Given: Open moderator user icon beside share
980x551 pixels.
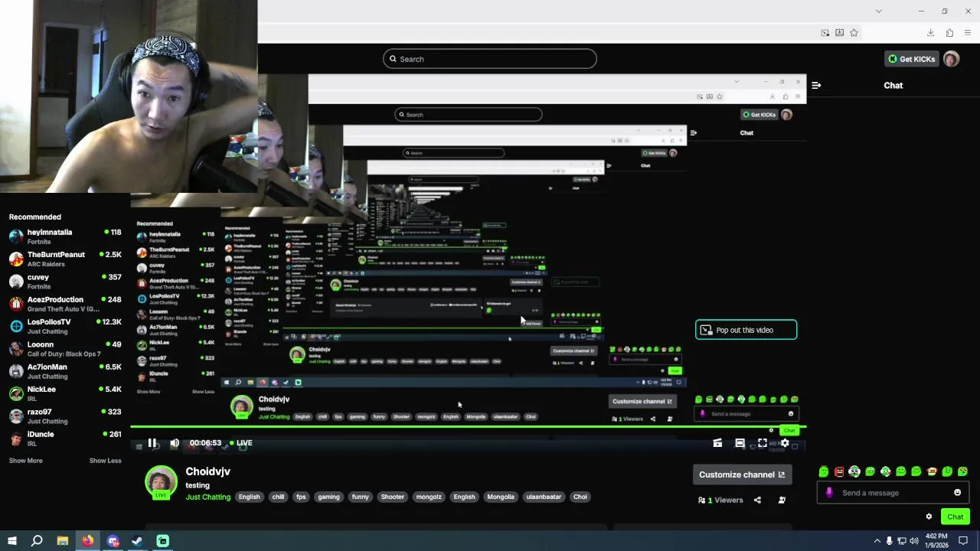Looking at the screenshot, I should tap(782, 500).
